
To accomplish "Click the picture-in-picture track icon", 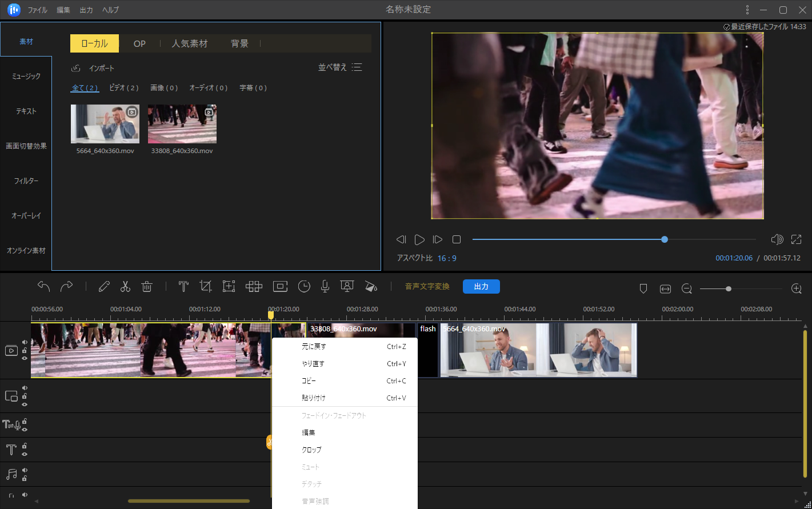I will 11,396.
